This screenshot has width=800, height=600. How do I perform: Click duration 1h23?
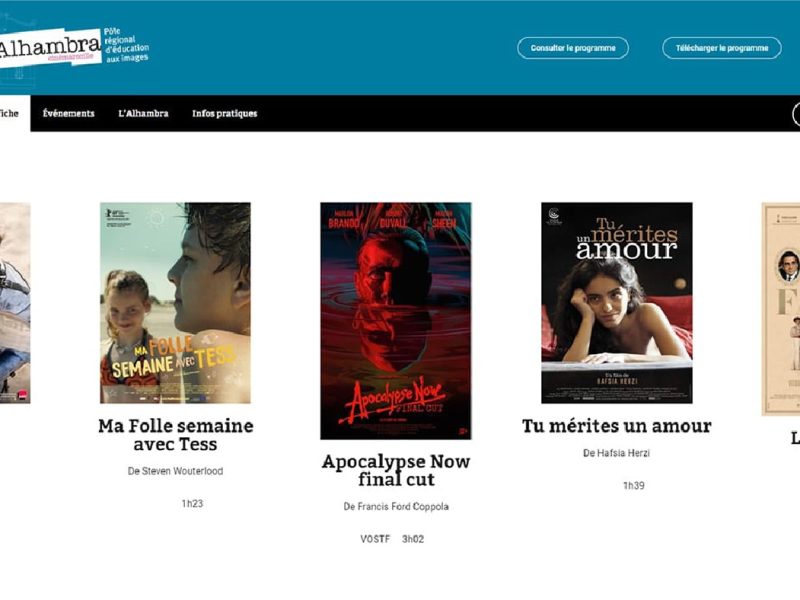coord(192,504)
